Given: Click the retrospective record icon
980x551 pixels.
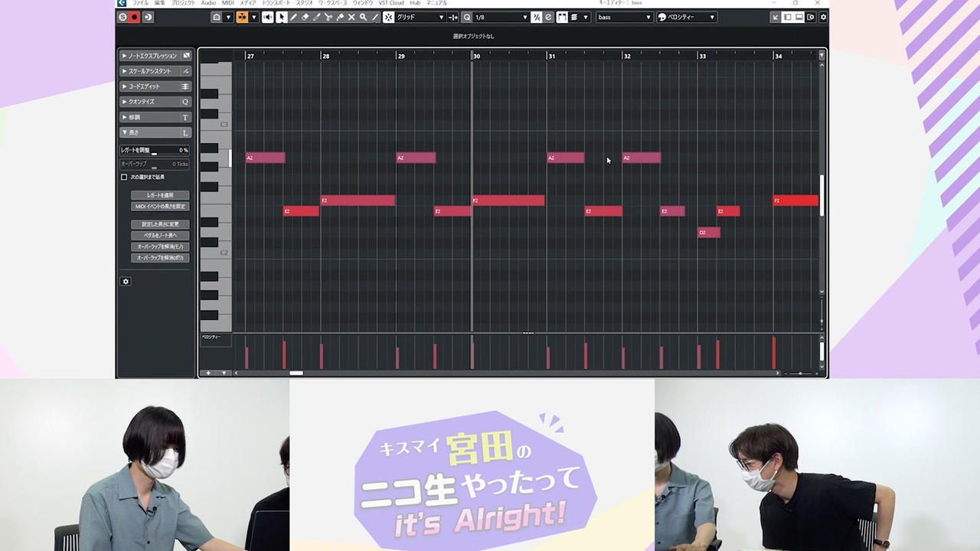Looking at the screenshot, I should click(148, 17).
